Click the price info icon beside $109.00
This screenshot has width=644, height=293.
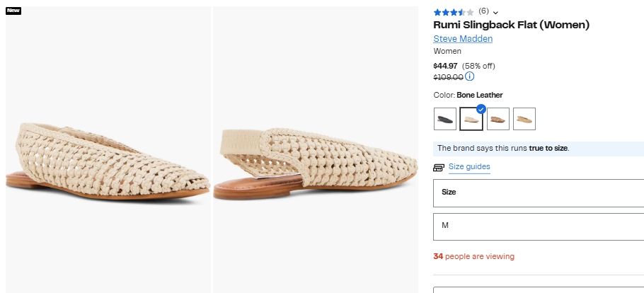click(470, 76)
